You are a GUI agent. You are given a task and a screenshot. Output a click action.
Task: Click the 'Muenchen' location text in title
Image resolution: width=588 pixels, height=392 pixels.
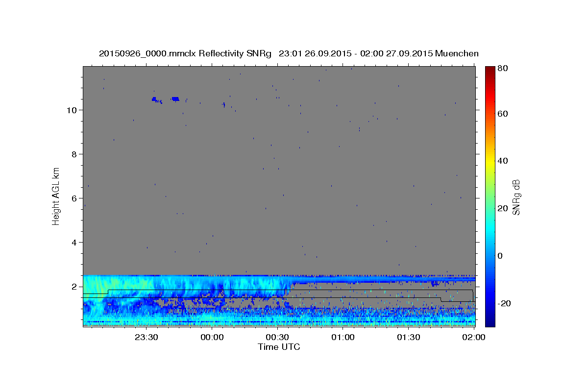click(x=457, y=53)
